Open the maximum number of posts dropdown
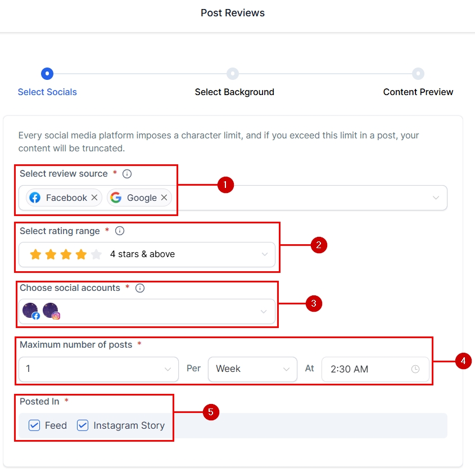Image resolution: width=475 pixels, height=476 pixels. point(167,369)
